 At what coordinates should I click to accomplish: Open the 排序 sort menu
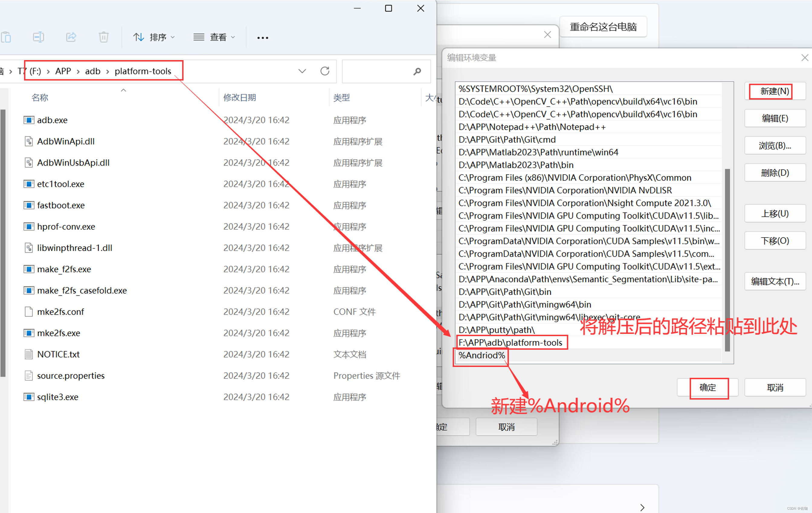coord(154,37)
